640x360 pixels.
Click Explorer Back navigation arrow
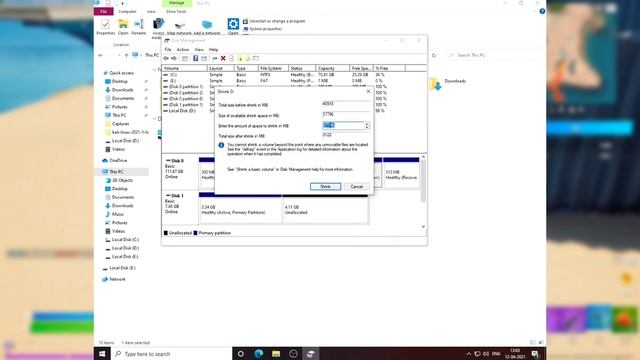pos(101,55)
